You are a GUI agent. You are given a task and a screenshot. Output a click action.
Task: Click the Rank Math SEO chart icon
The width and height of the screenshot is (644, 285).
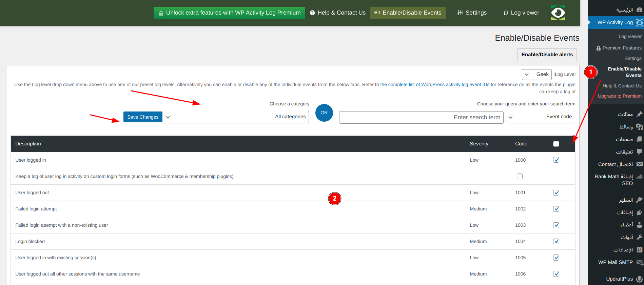pos(640,177)
